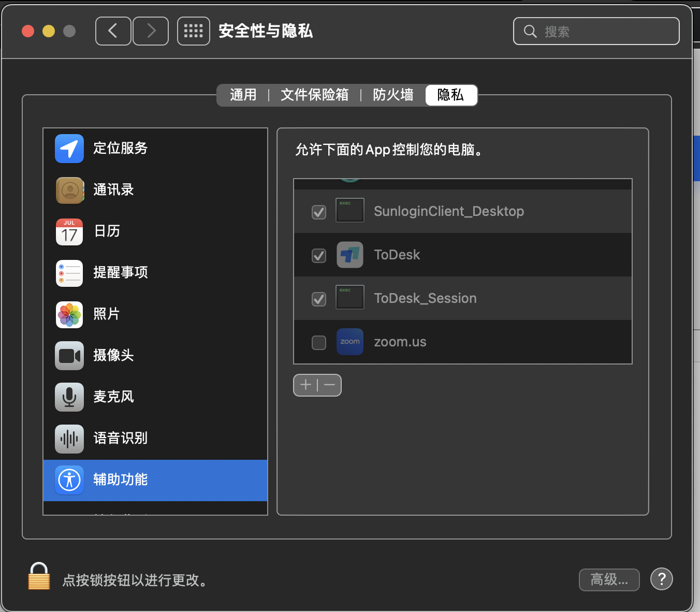Viewport: 700px width, 612px height.
Task: Click the 高级... button
Action: [x=609, y=579]
